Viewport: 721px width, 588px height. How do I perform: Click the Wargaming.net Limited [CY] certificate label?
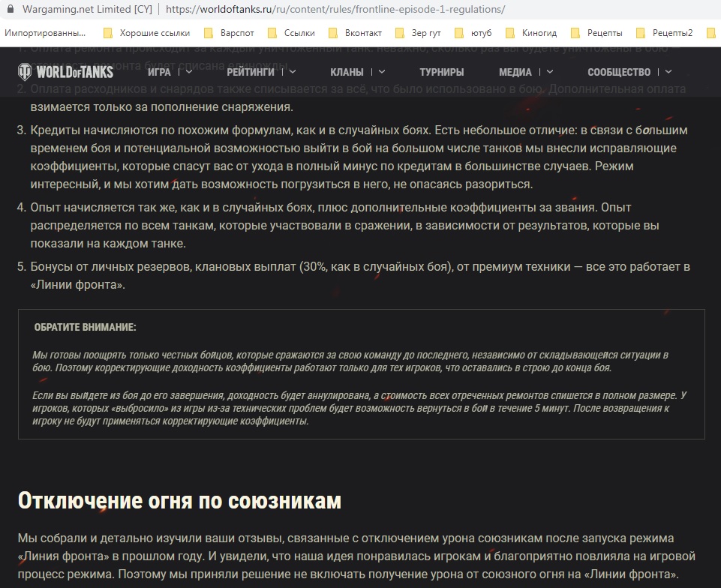87,9
